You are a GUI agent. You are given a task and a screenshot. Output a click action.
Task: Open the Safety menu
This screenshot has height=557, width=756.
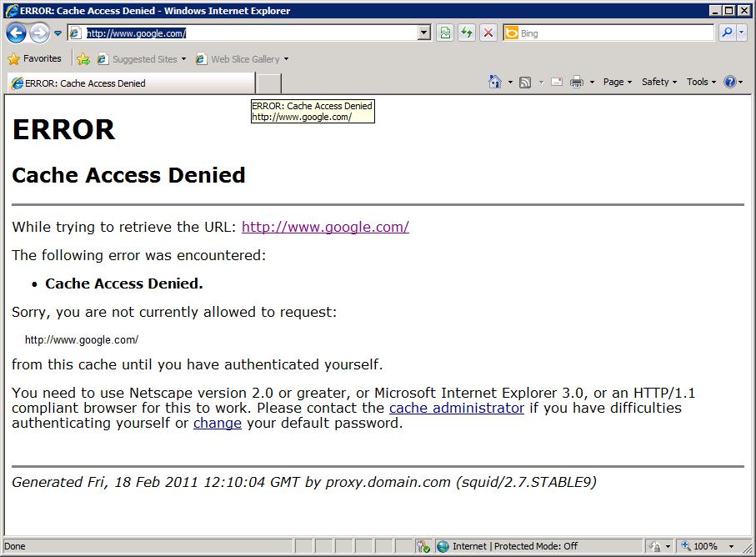[659, 82]
